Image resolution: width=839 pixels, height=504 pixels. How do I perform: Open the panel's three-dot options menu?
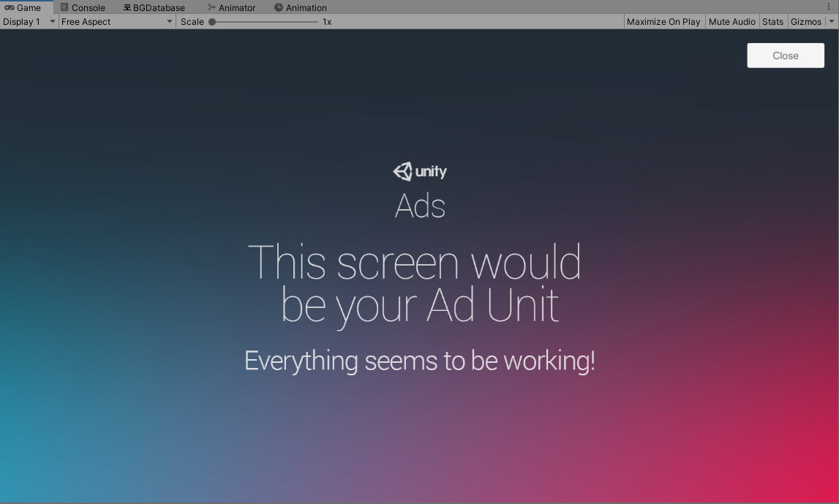828,7
